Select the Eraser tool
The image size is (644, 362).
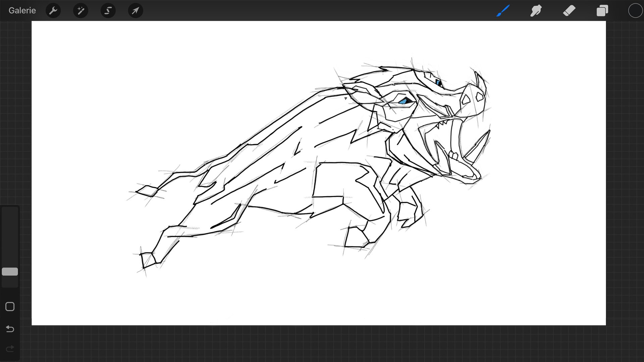tap(569, 11)
